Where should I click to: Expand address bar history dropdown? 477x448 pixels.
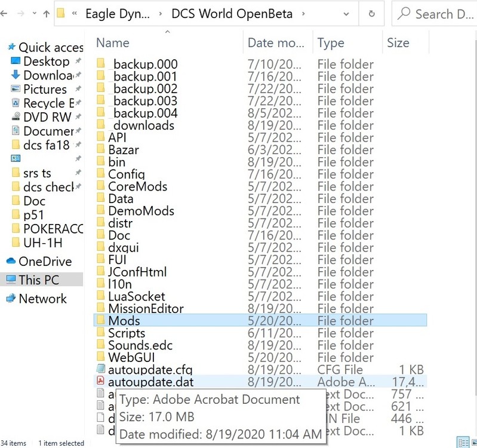click(x=346, y=14)
